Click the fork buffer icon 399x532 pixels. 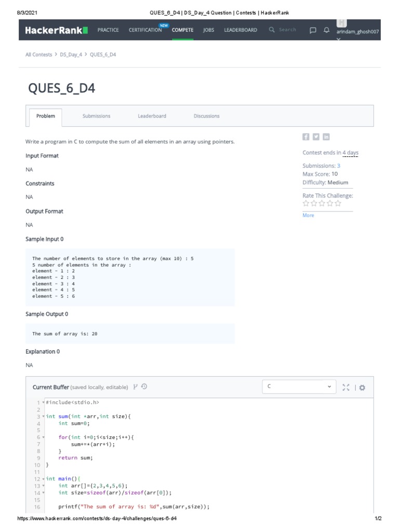point(136,387)
